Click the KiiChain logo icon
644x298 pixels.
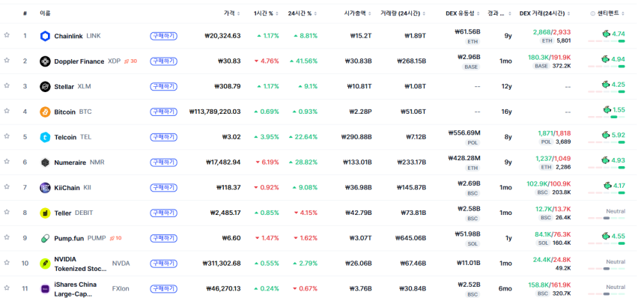45,188
